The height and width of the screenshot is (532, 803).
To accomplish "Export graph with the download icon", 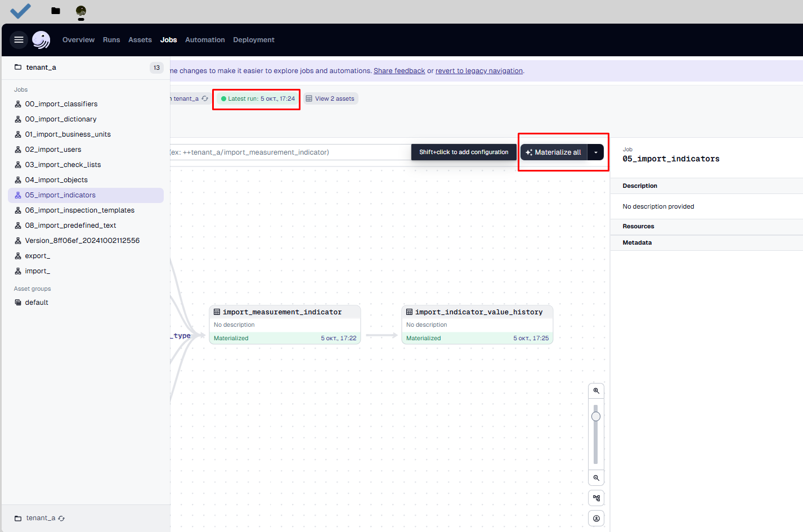I will 596,519.
